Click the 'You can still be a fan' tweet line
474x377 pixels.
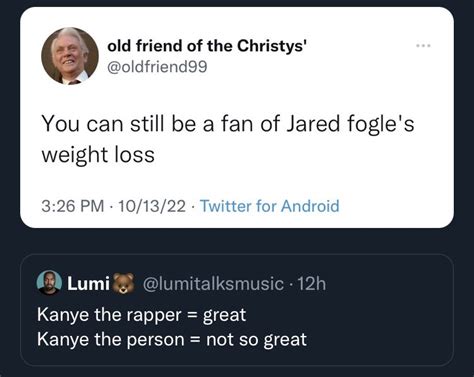coord(228,123)
